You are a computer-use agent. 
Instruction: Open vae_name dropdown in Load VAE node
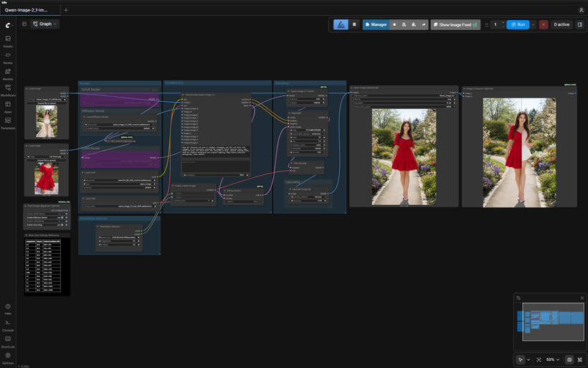(120, 207)
